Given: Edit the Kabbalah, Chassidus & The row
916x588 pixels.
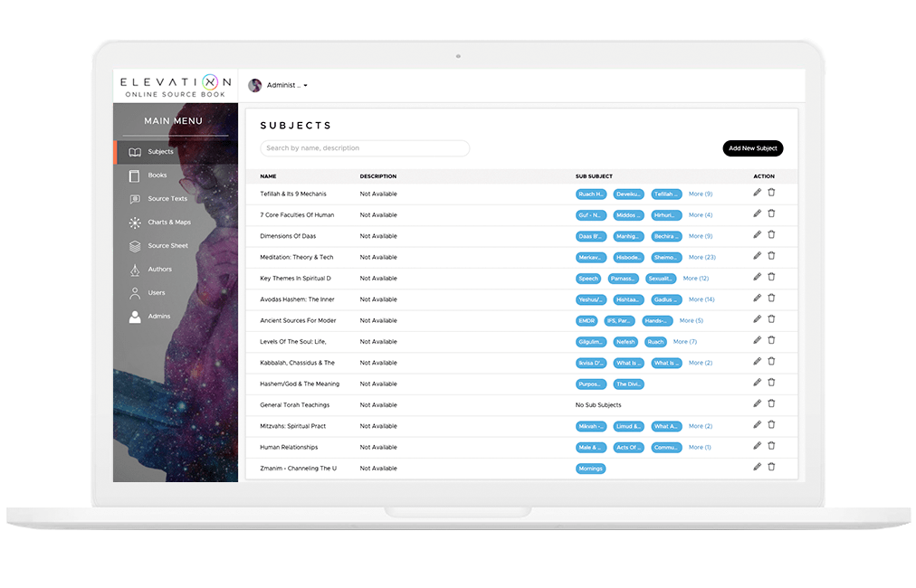Looking at the screenshot, I should point(757,361).
